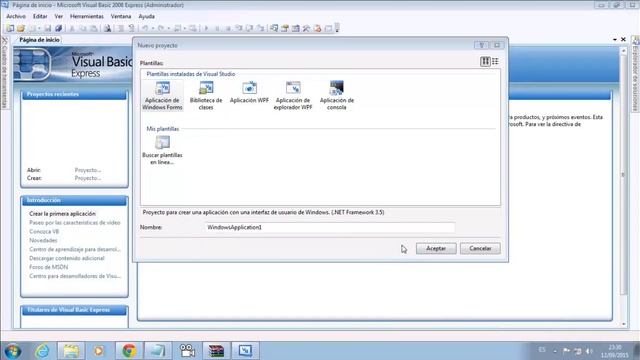The height and width of the screenshot is (360, 640).
Task: Click the Find toolbar icon
Action: click(107, 28)
